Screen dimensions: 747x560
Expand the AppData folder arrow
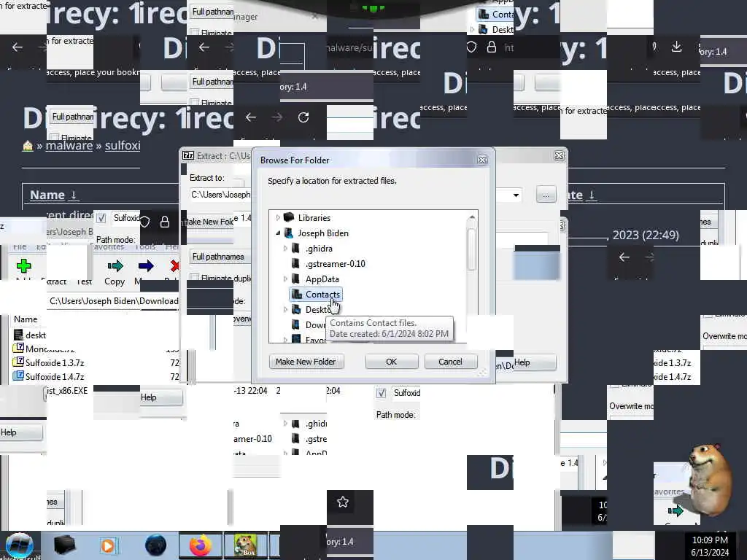(x=285, y=279)
